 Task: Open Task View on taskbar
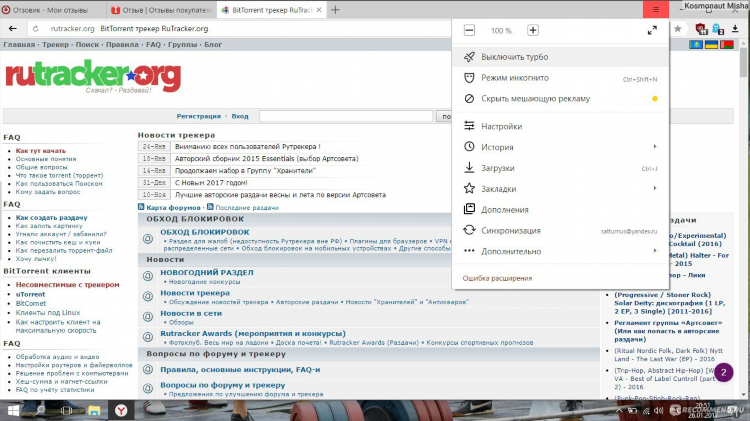[66, 410]
